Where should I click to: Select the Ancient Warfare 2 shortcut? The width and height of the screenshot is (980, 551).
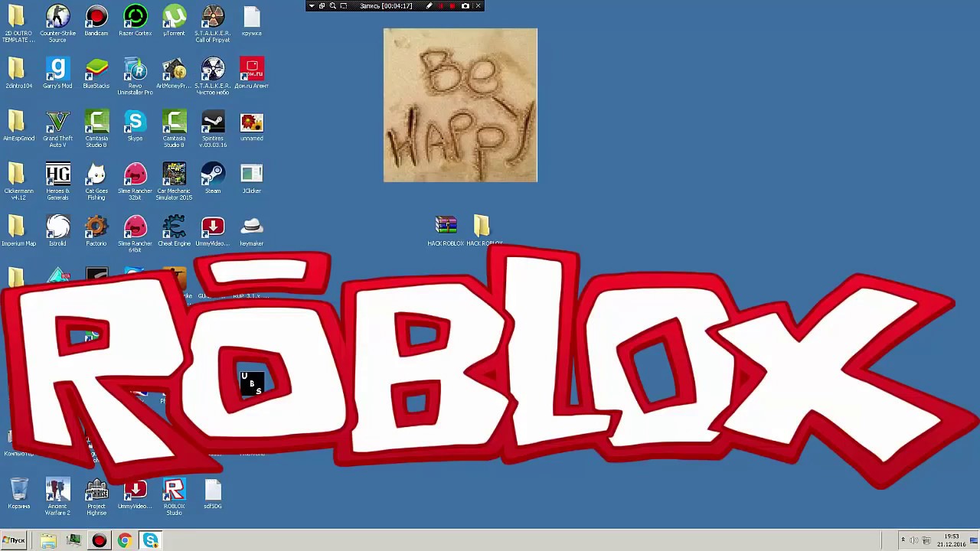pyautogui.click(x=57, y=497)
